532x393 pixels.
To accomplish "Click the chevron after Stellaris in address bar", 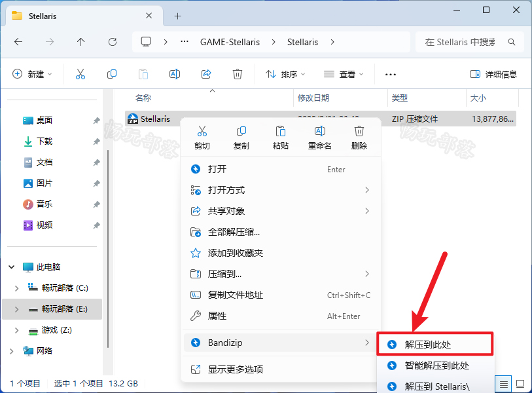I will coord(332,42).
